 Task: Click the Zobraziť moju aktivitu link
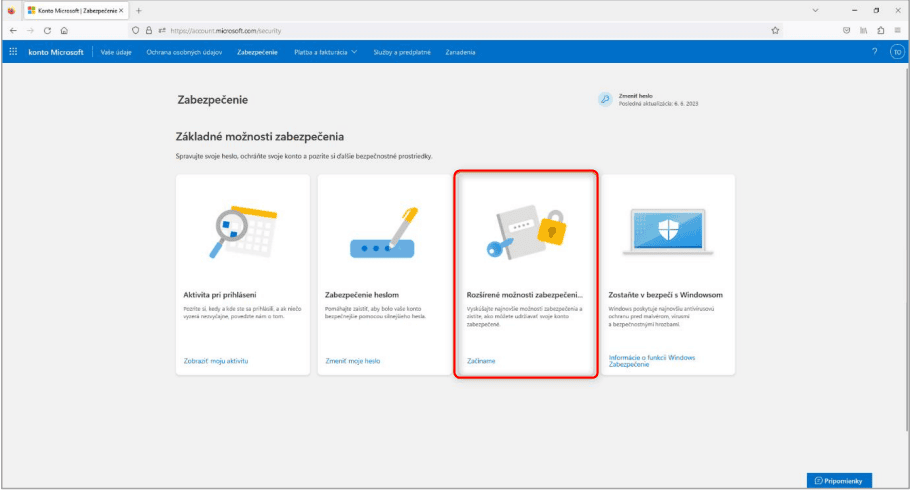click(x=217, y=360)
